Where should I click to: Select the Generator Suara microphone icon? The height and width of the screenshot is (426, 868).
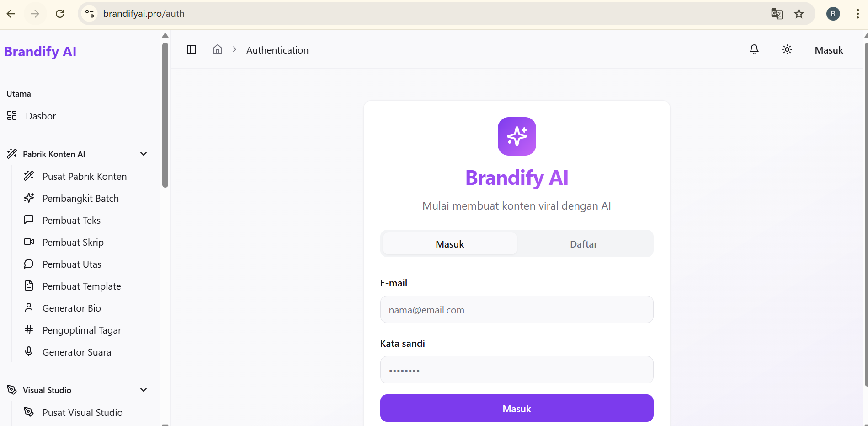29,351
